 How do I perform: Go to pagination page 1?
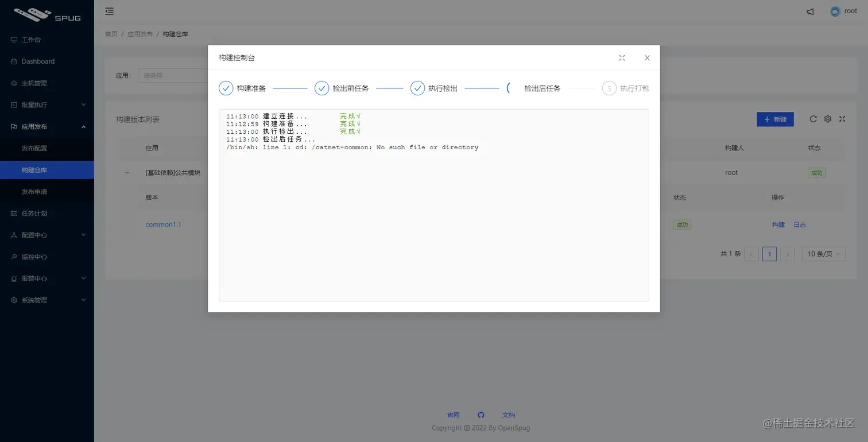click(769, 254)
